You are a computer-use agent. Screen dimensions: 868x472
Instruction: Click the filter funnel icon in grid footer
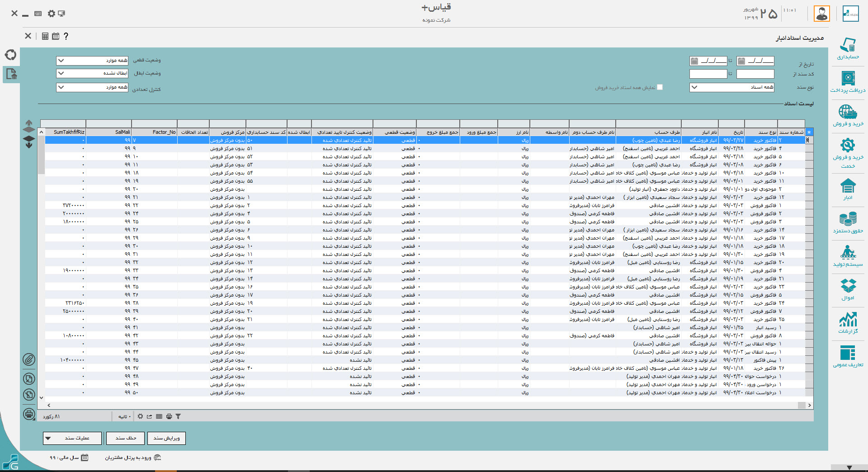(x=178, y=416)
